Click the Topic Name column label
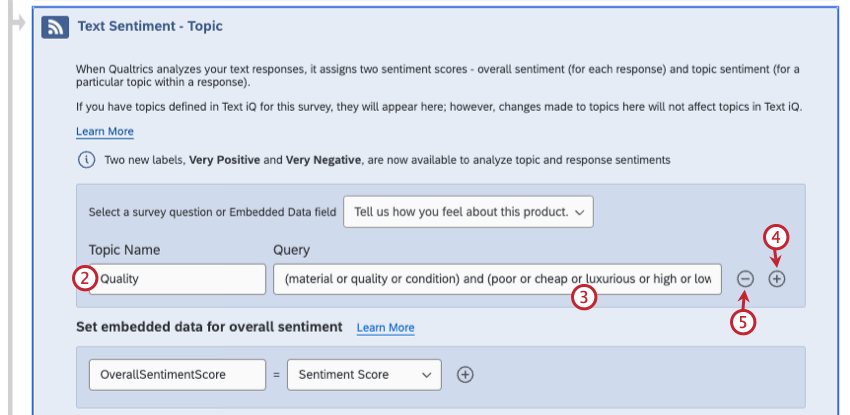This screenshot has height=415, width=850. [x=124, y=250]
